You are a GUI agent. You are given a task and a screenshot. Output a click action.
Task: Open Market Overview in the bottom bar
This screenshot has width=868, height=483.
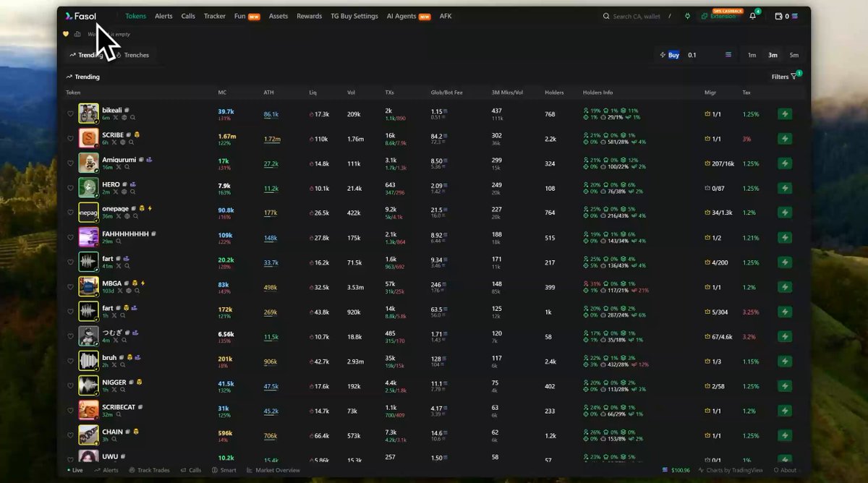273,470
